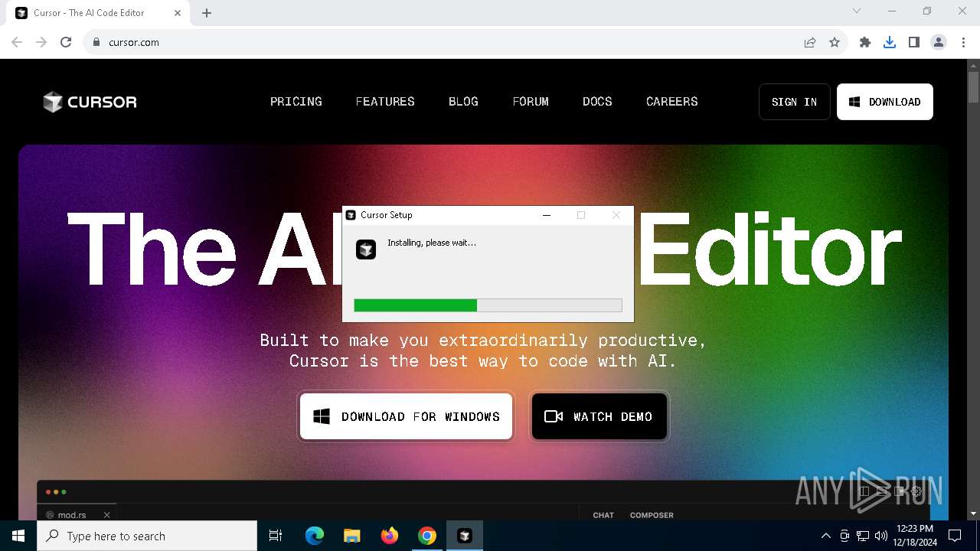The image size is (980, 551).
Task: Close the Cursor browser tab
Action: coord(178,13)
